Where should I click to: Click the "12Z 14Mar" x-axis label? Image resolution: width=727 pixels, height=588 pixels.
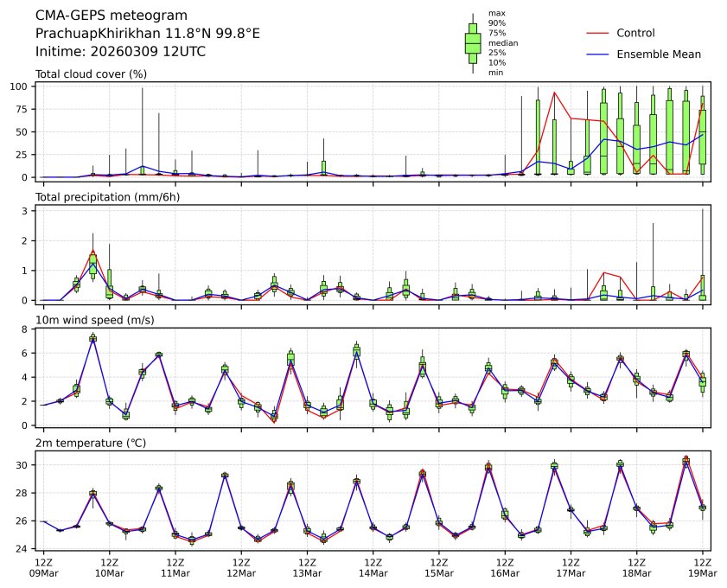click(x=373, y=567)
